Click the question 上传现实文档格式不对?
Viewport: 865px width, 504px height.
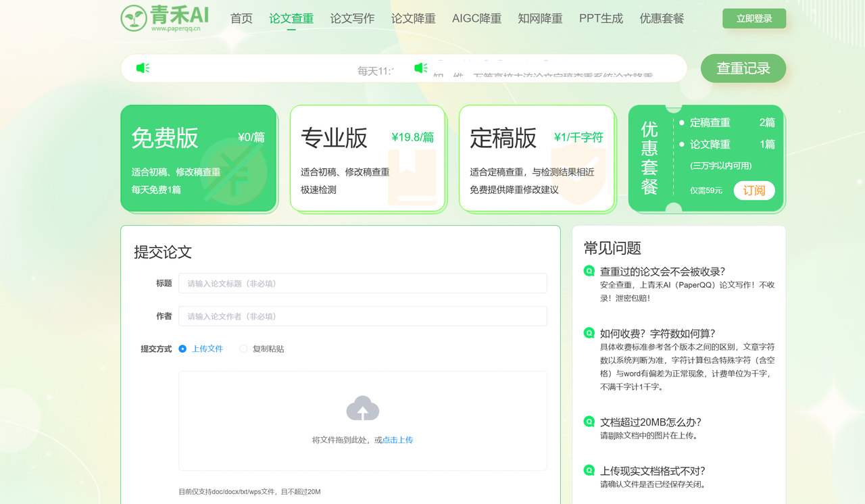[x=653, y=471]
